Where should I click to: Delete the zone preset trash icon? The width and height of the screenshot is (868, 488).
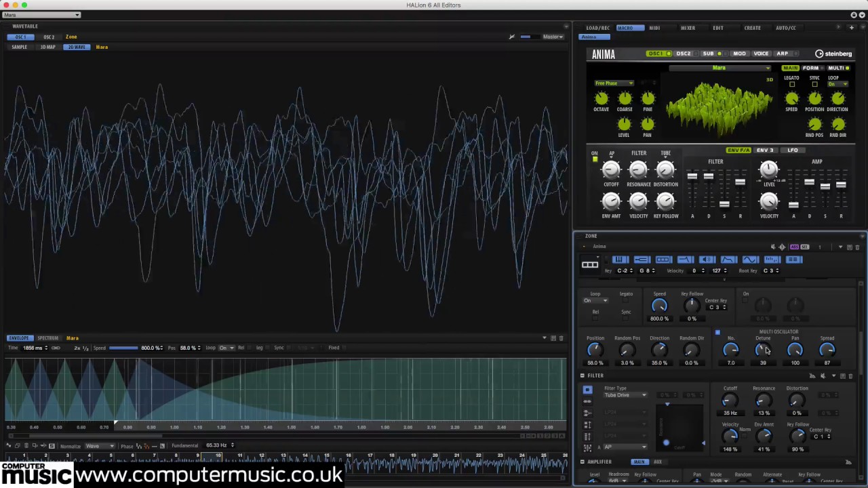pos(857,247)
